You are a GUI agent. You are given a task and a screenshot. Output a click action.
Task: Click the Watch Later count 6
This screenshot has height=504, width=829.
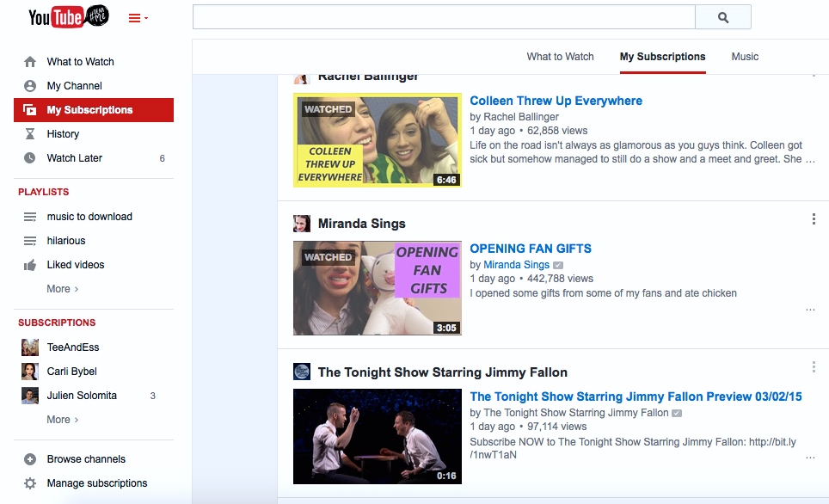point(163,158)
